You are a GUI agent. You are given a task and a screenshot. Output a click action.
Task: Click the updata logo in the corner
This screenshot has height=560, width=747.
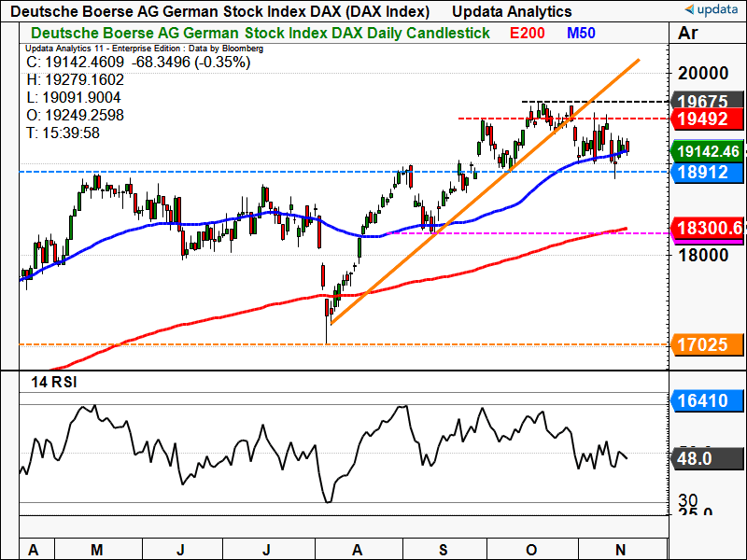(x=712, y=9)
